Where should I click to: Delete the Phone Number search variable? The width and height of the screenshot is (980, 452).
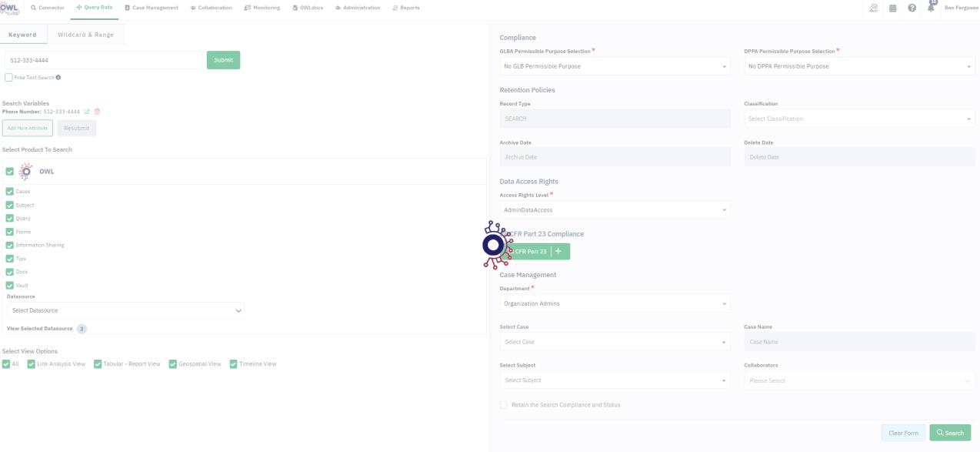(98, 112)
